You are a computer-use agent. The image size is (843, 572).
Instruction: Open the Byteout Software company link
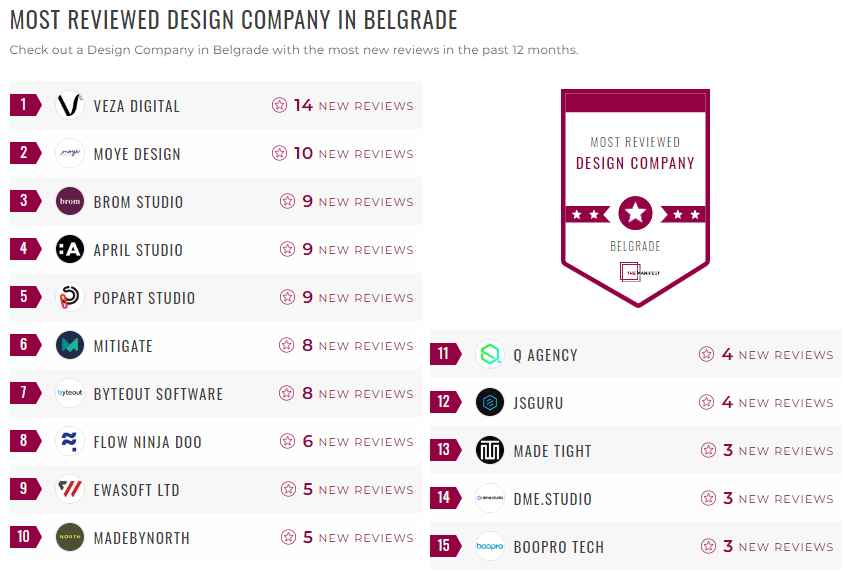coord(158,394)
